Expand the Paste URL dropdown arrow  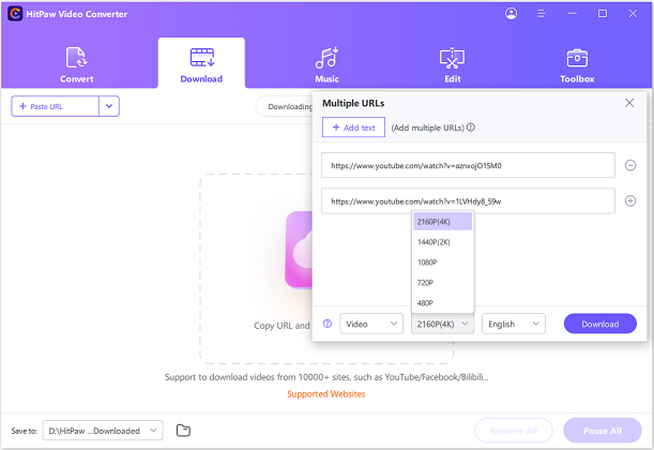109,106
